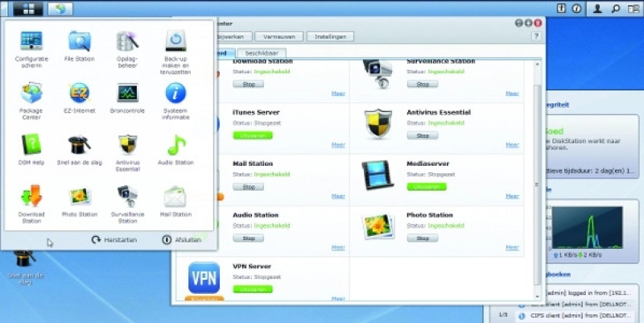This screenshot has width=644, height=323.
Task: Run VPN Server with Uitvoeren
Action: [x=253, y=289]
